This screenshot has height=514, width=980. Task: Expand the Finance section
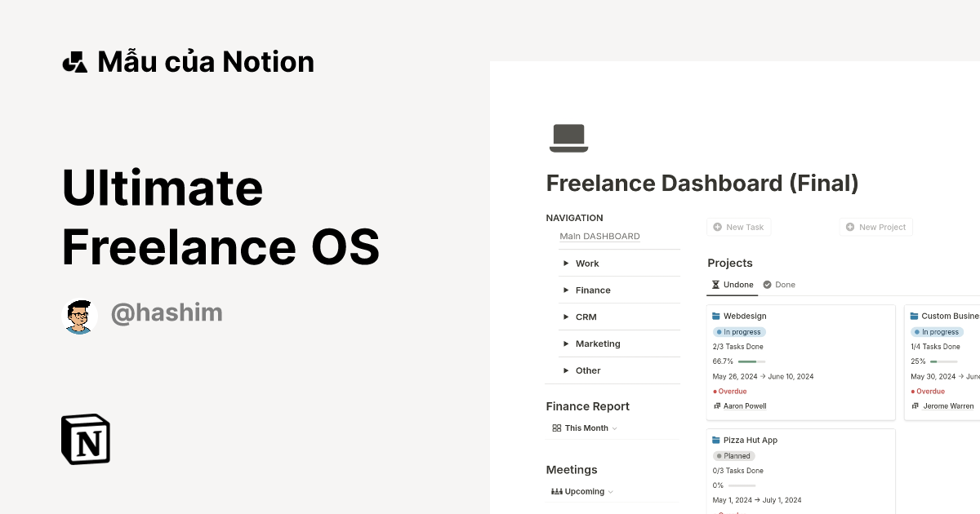pos(566,290)
